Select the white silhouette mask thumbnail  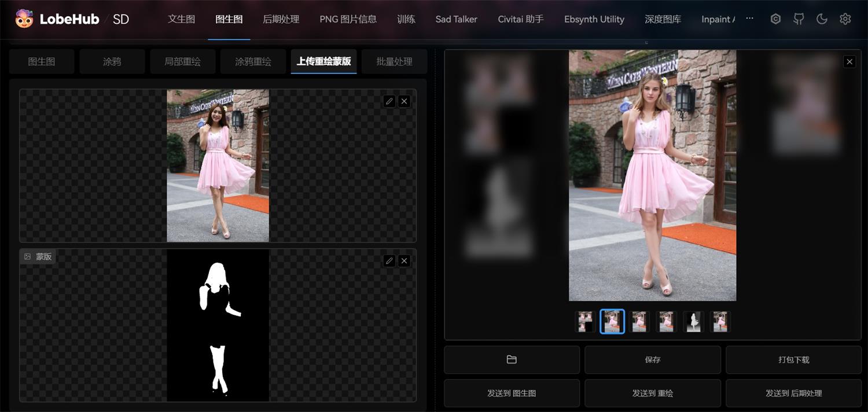point(693,322)
